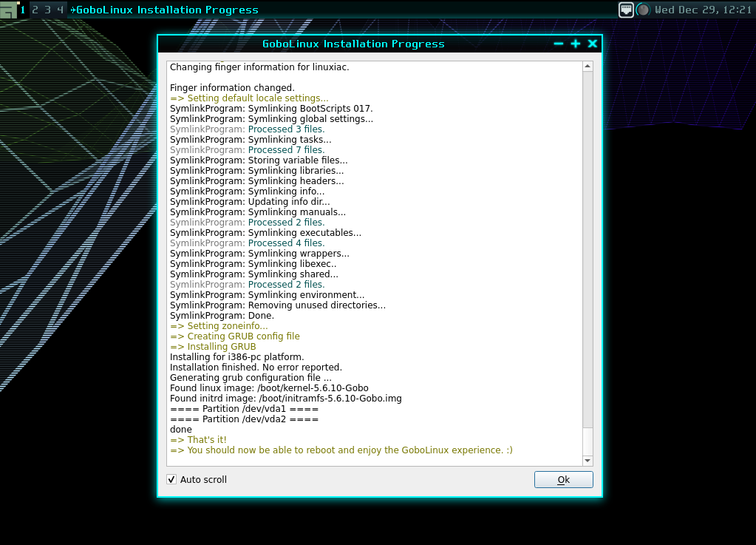Click 'Installing for i386-pc platform.' line

click(x=236, y=357)
